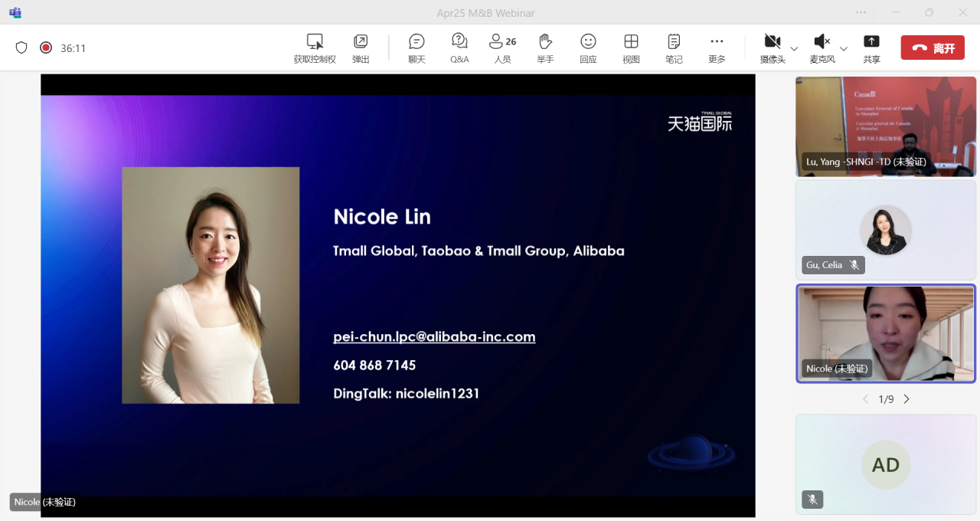The image size is (980, 521).
Task: Pop out shared content with 弹出
Action: pos(361,48)
